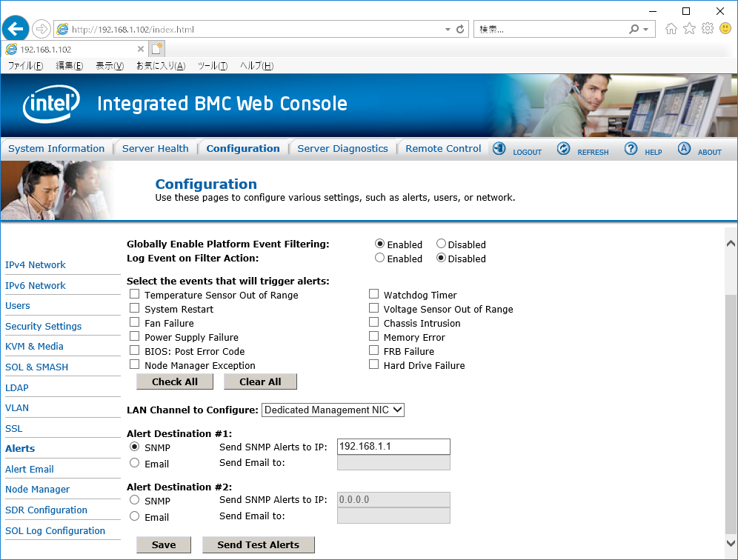Click the browser Forward arrow button
The image size is (738, 560).
click(41, 29)
